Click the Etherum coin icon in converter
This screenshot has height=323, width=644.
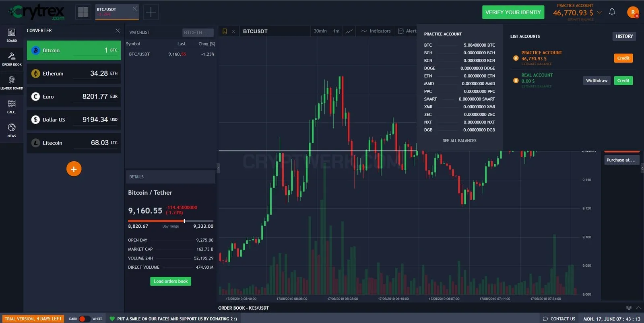click(x=35, y=74)
